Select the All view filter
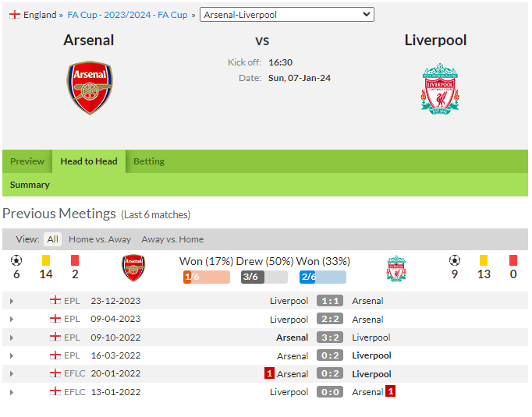Image resolution: width=532 pixels, height=417 pixels. click(52, 239)
